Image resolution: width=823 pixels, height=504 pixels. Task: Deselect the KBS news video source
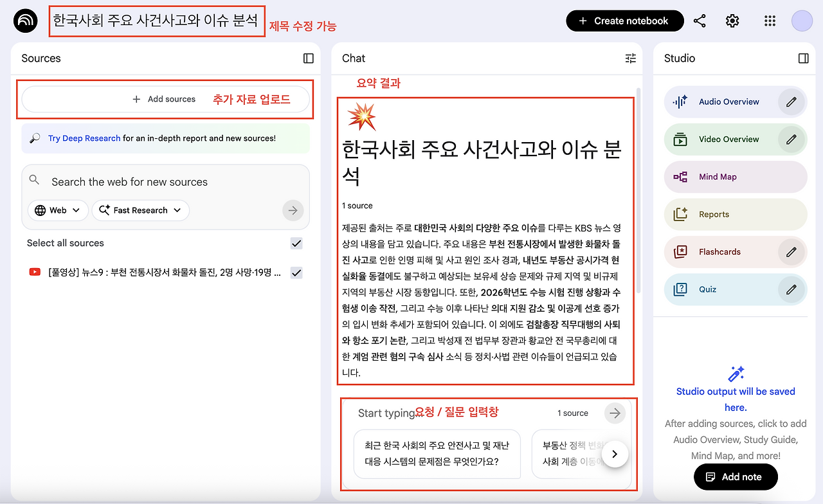click(x=296, y=272)
